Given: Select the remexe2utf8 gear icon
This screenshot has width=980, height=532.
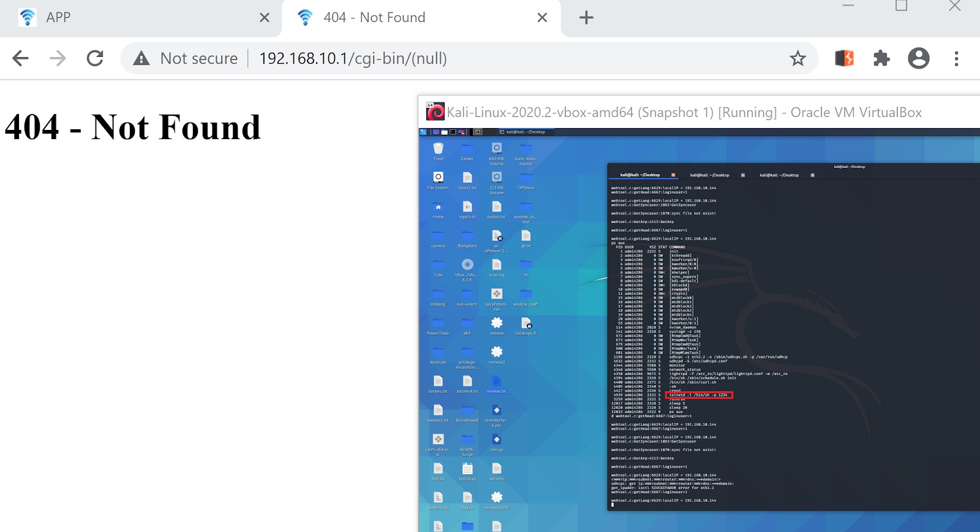Looking at the screenshot, I should point(497,501).
